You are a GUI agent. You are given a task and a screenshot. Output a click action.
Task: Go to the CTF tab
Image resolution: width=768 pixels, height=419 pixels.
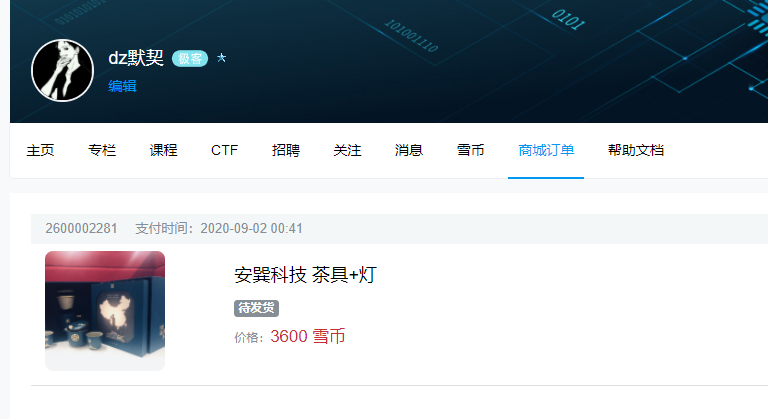coord(224,150)
